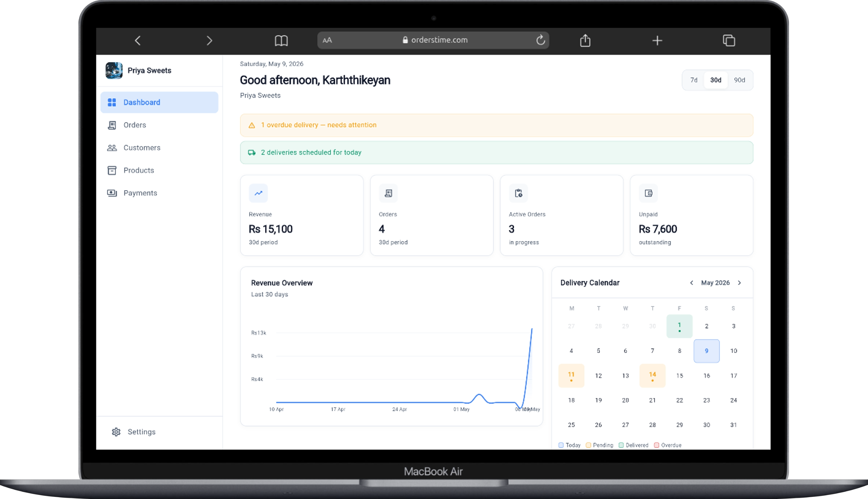Open the Unpaid Rs 7,600 card
The height and width of the screenshot is (499, 868).
(x=691, y=215)
